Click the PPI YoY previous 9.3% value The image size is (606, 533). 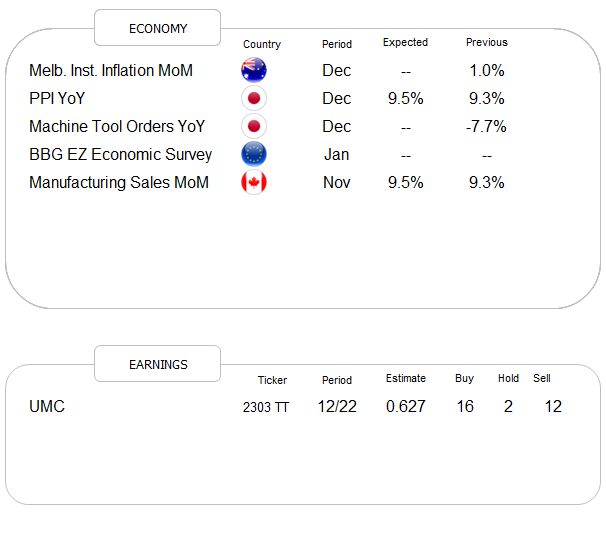487,98
